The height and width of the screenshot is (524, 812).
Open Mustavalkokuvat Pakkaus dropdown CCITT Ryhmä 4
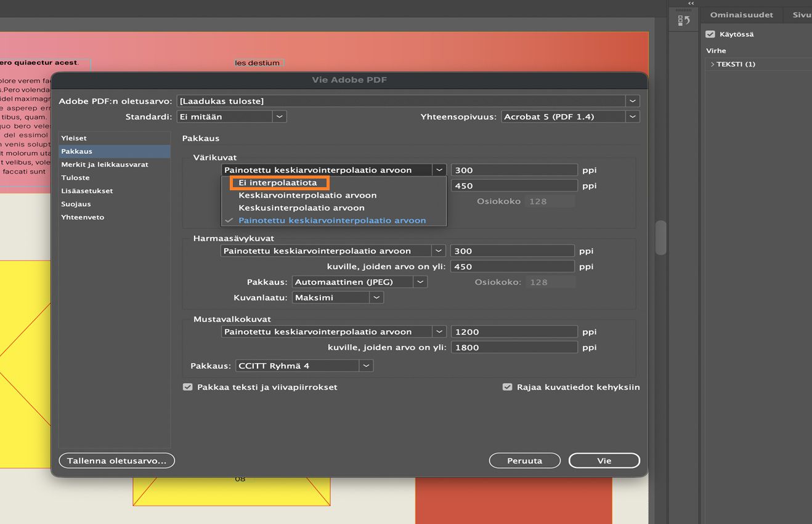click(305, 366)
